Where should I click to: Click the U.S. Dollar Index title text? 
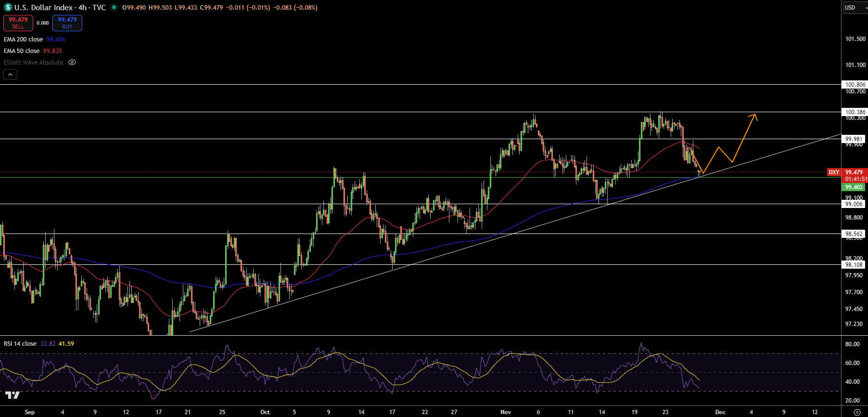43,7
